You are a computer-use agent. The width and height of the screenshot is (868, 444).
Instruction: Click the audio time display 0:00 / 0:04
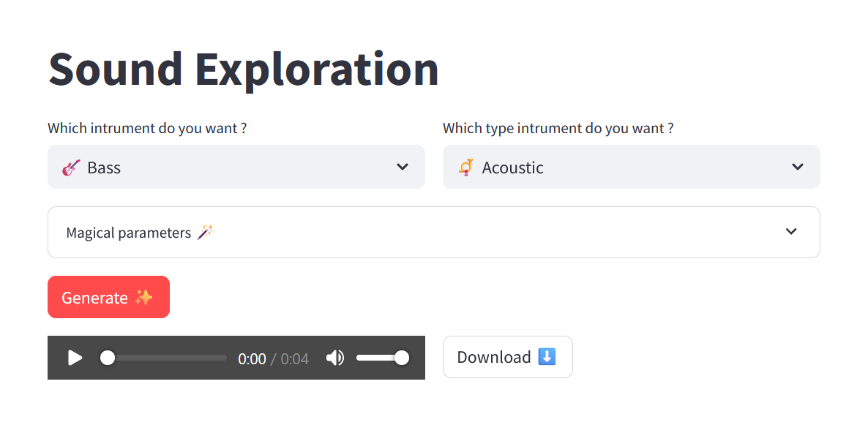[273, 358]
